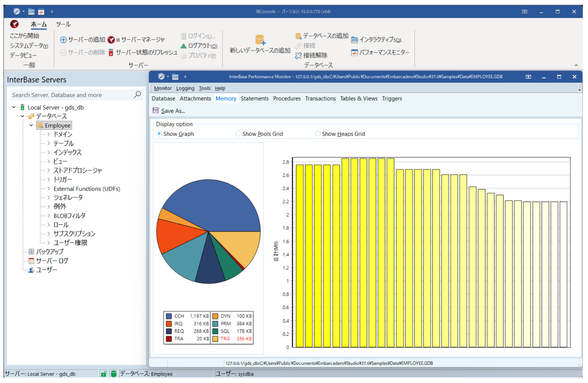Open the Interactive SQL icon
The height and width of the screenshot is (383, 588).
(x=354, y=40)
